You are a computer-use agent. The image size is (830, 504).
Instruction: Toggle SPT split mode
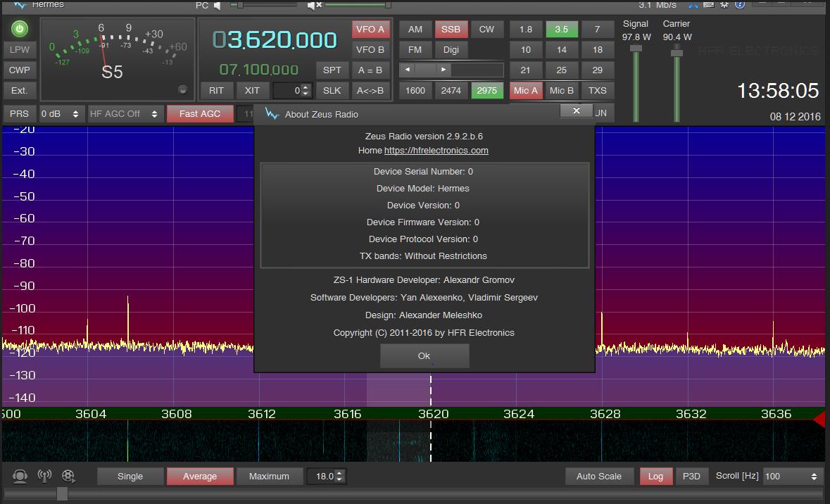(332, 70)
